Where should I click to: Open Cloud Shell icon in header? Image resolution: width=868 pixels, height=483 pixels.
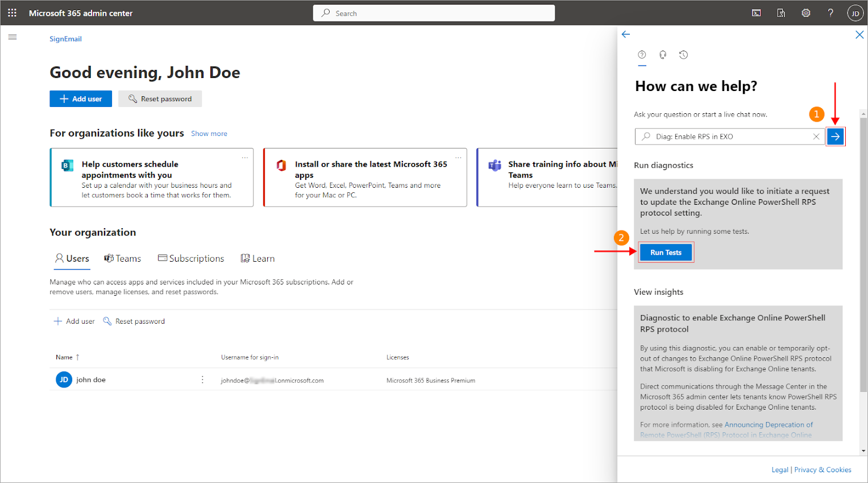click(757, 13)
